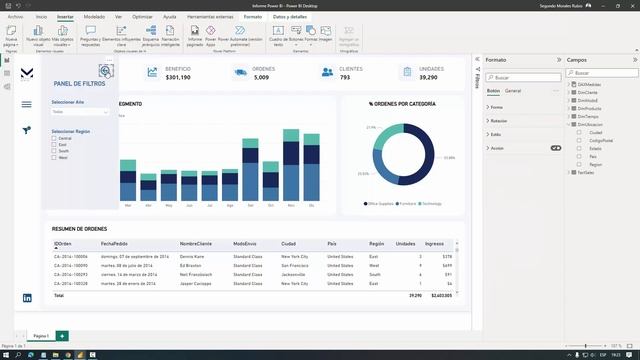Check the East region checkbox
Viewport: 640px width, 360px height.
pyautogui.click(x=54, y=144)
